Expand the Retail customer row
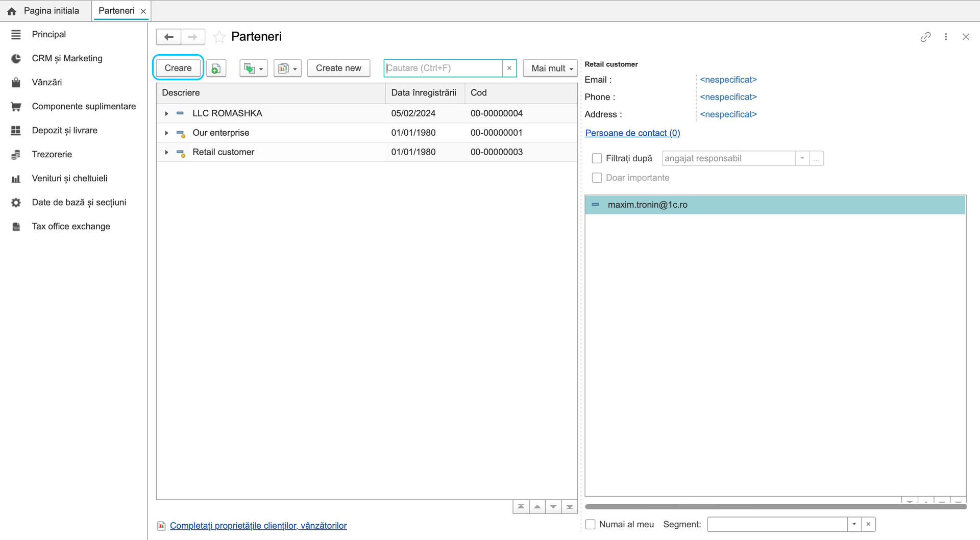 click(166, 152)
